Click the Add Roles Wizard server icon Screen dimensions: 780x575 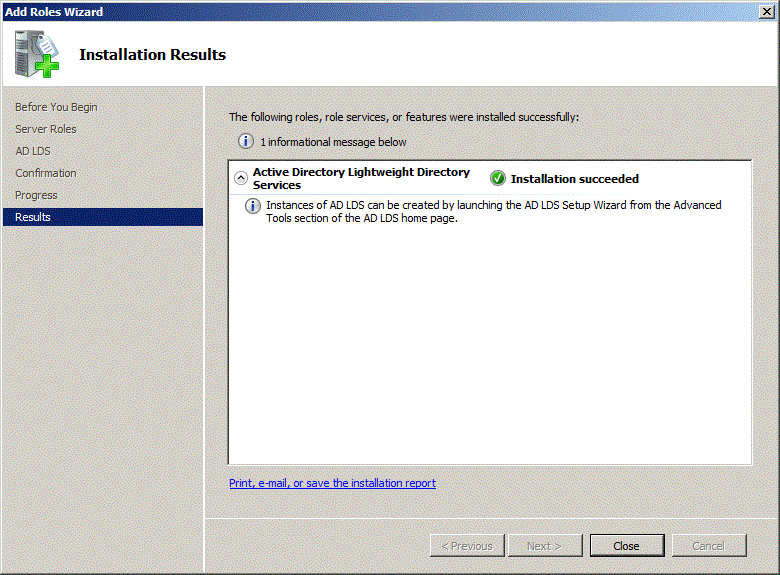pyautogui.click(x=37, y=54)
